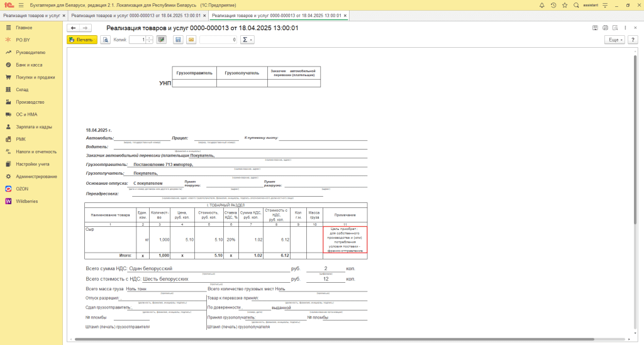Close the active third 0000-000013 tab

[x=345, y=16]
